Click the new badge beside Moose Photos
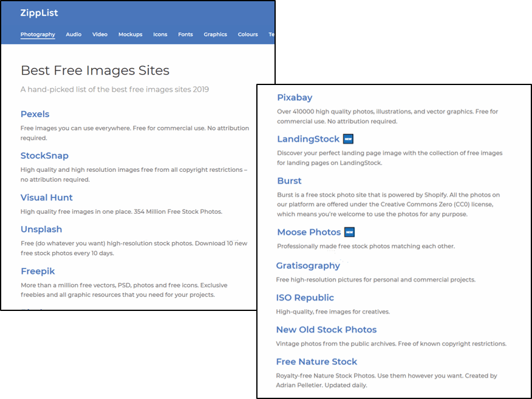Screen dimensions: 532x399 pyautogui.click(x=349, y=232)
